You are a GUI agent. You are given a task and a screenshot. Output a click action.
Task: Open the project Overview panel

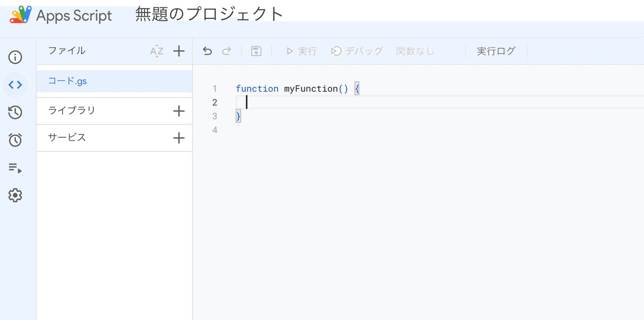tap(15, 56)
